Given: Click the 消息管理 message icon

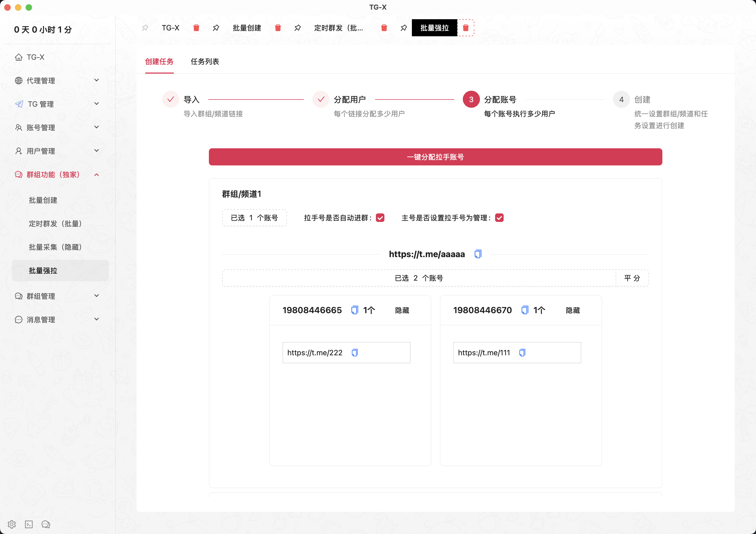Looking at the screenshot, I should 19,319.
